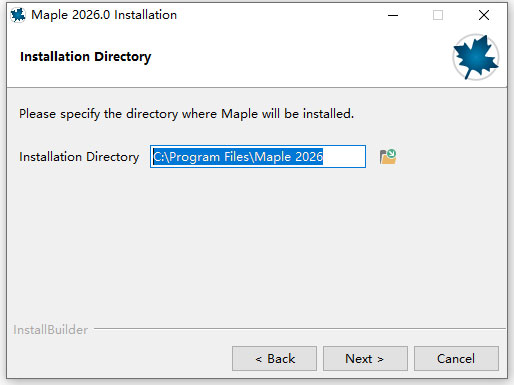The width and height of the screenshot is (514, 385).
Task: Click the large Maple leaf logo in header
Action: pos(476,57)
